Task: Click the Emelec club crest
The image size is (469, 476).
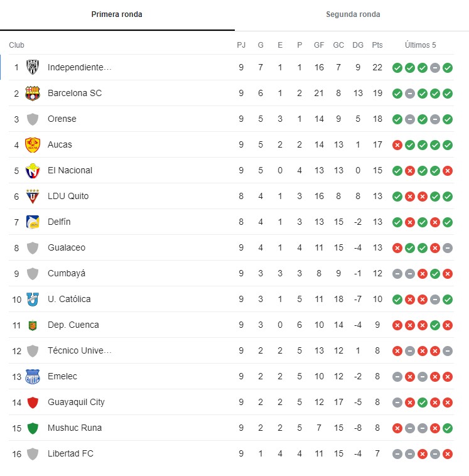Action: (33, 376)
